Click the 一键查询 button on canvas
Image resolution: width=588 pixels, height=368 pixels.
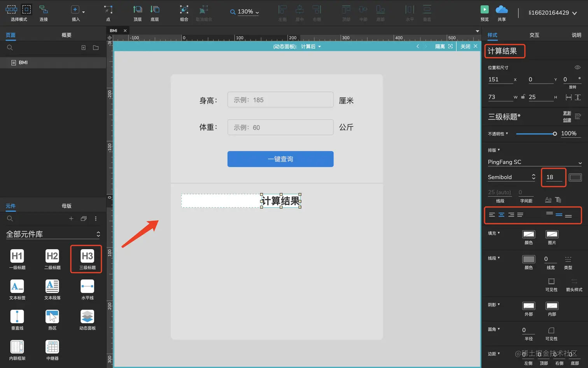point(280,159)
